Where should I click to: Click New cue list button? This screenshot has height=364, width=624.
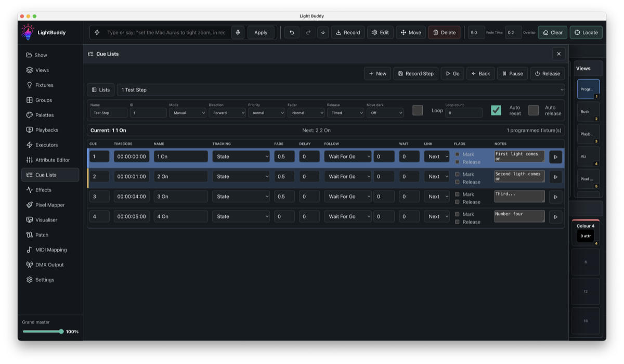[378, 74]
